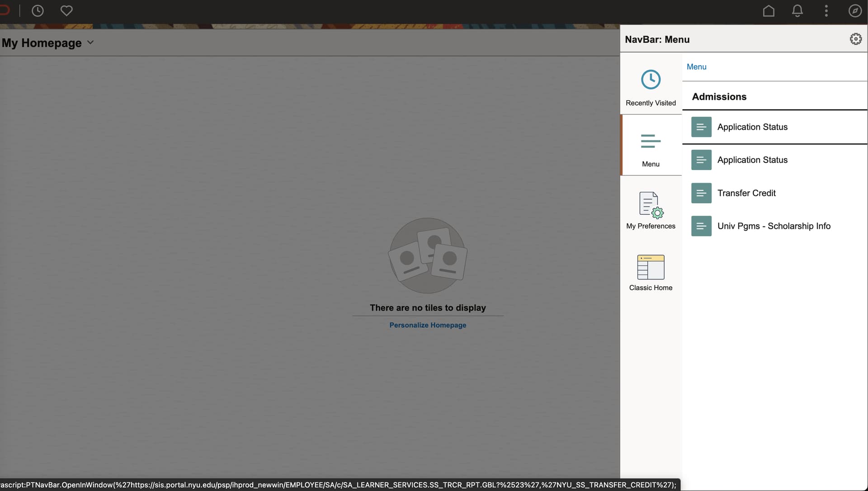868x491 pixels.
Task: Select the Menu icon in NavBar
Action: coord(651,142)
